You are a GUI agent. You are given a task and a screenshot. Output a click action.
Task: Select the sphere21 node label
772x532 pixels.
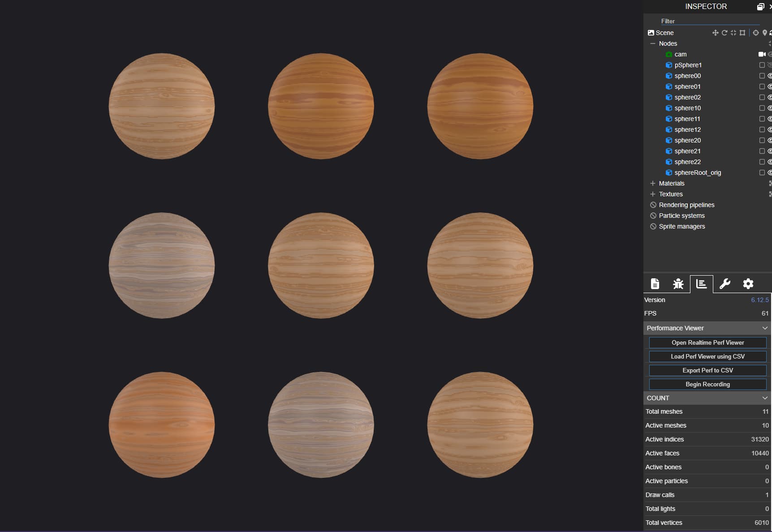(x=687, y=151)
